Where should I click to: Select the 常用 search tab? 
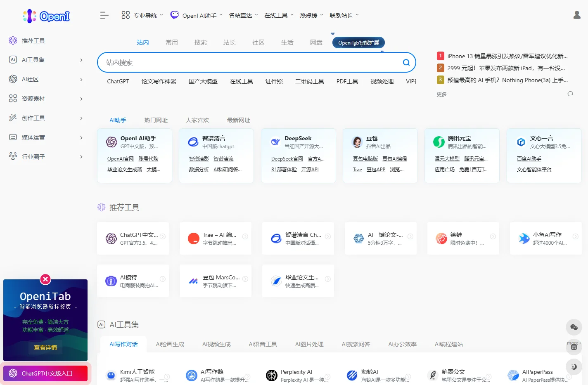[x=171, y=43]
